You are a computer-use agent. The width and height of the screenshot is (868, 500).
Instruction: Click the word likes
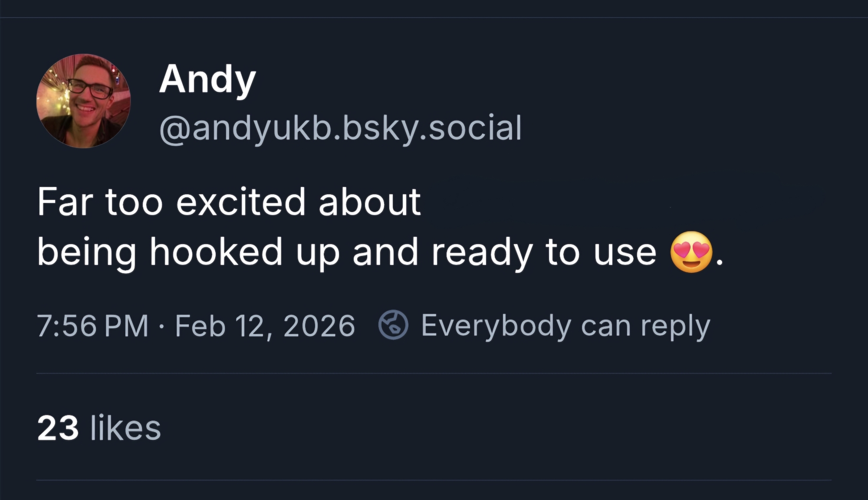(x=125, y=428)
